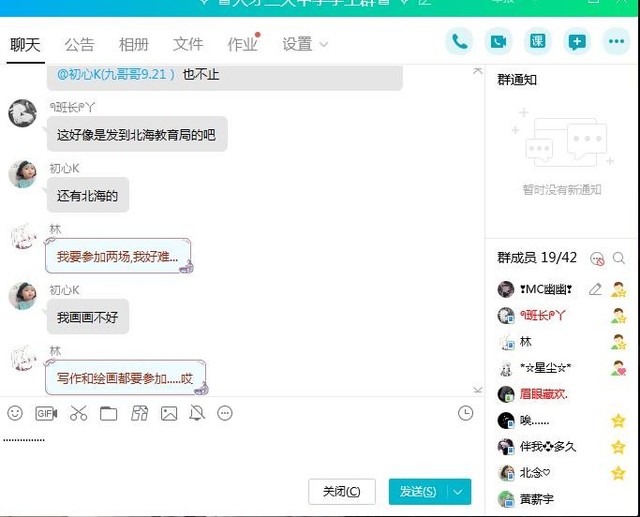This screenshot has height=517, width=640.
Task: Toggle the message mute bell icon
Action: click(x=197, y=413)
